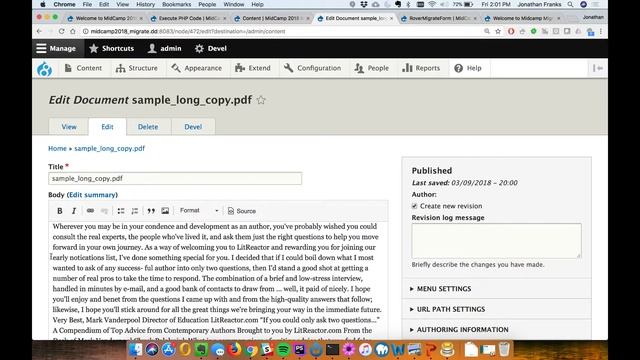Viewport: 640px width, 360px height.
Task: Open the Help admin menu
Action: tap(468, 68)
